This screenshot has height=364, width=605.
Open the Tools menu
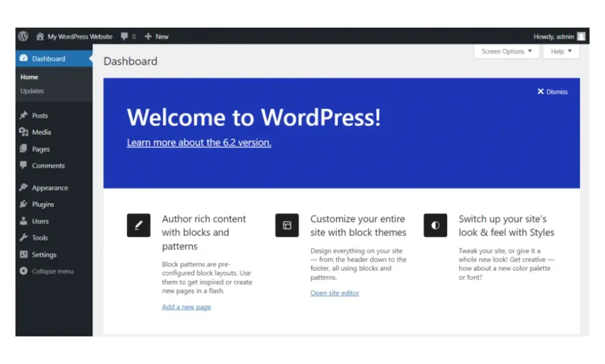40,238
